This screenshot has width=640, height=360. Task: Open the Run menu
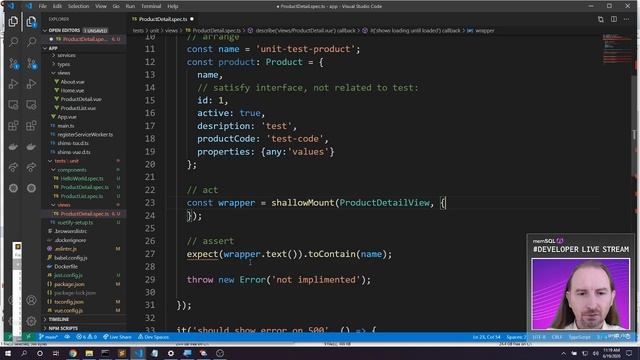[x=130, y=6]
